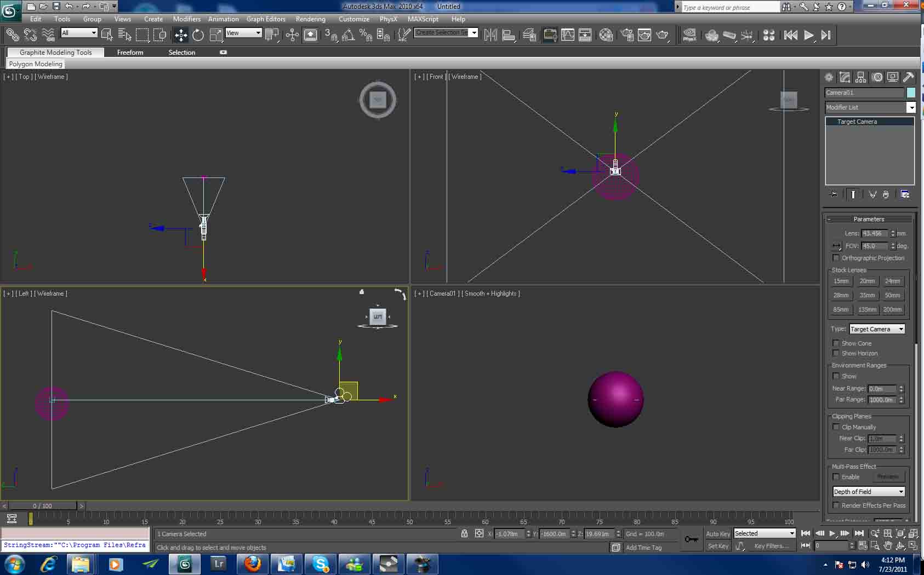
Task: Enable the Show Cone checkbox
Action: coord(836,343)
